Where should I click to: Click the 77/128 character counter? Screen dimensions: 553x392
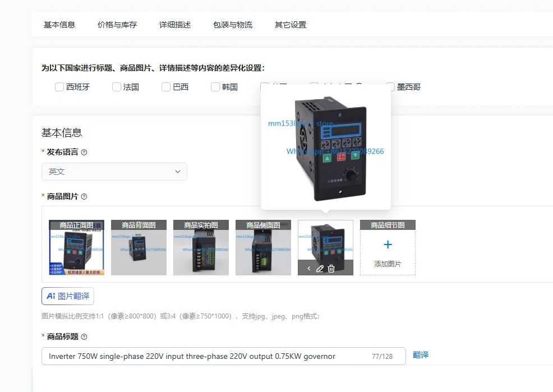point(382,357)
